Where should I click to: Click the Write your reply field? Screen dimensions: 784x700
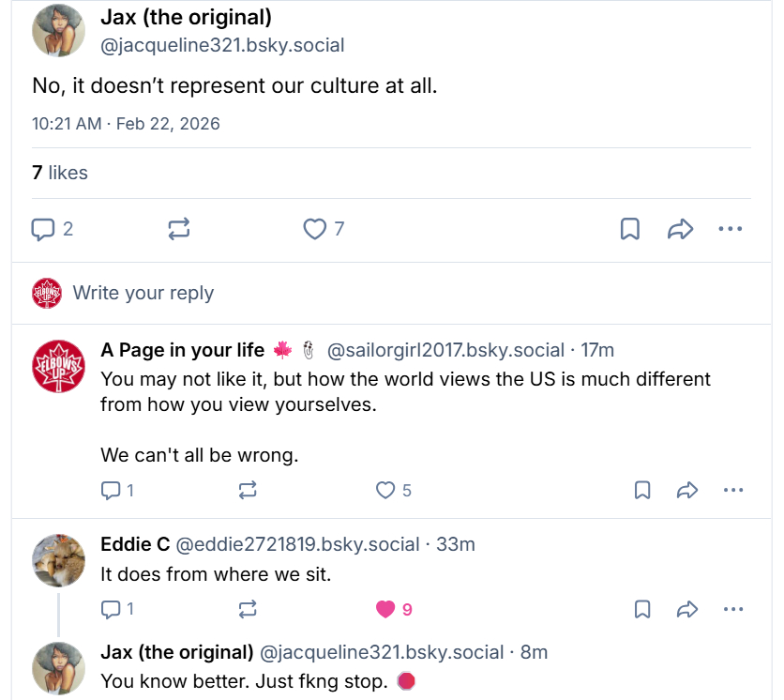143,293
